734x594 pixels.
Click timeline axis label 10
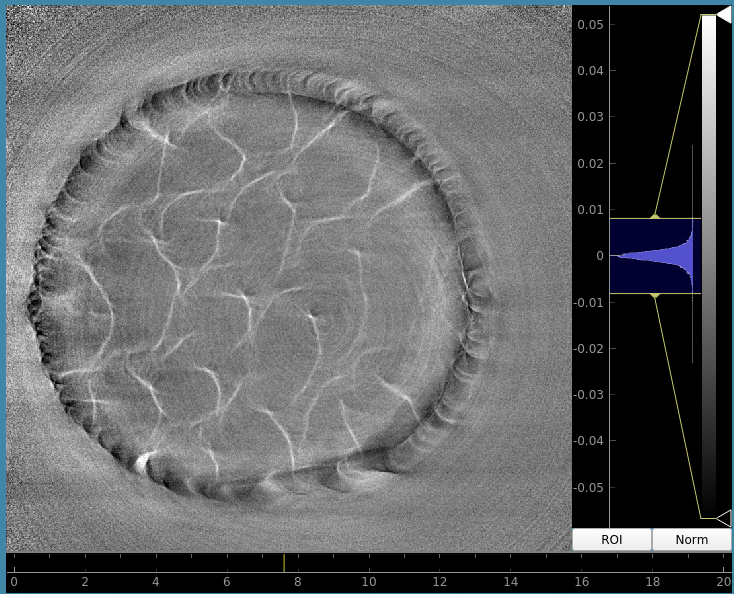tap(369, 582)
